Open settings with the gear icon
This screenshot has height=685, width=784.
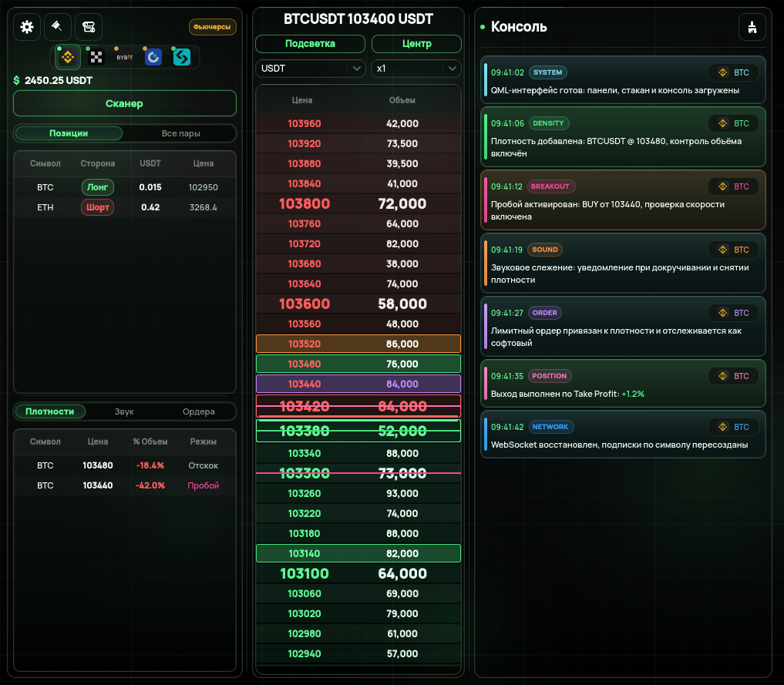pyautogui.click(x=27, y=27)
